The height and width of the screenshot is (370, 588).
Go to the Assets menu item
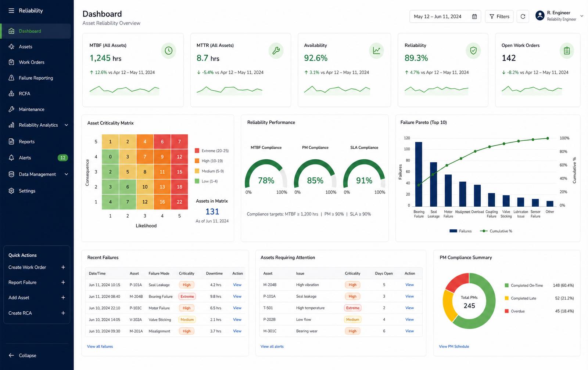36,47
